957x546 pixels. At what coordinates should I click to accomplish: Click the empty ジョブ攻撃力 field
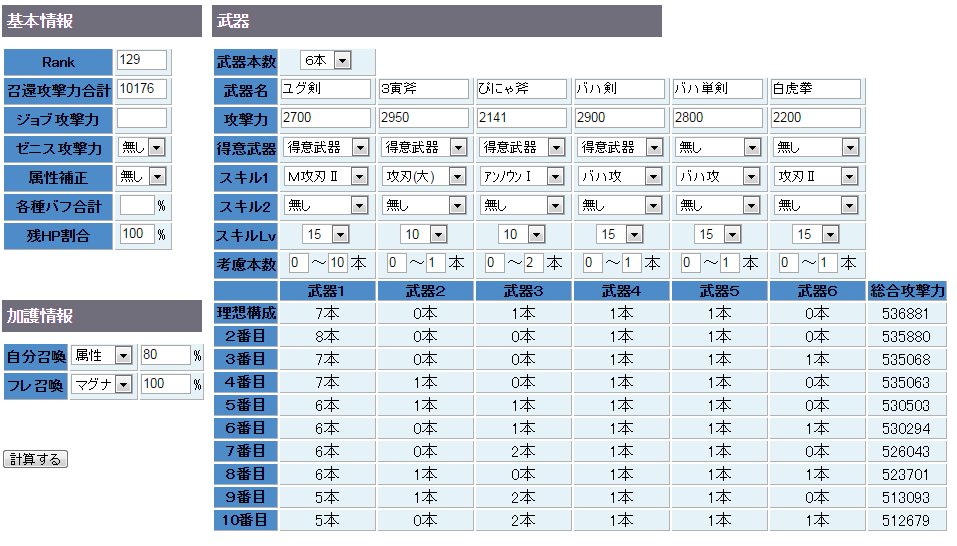pyautogui.click(x=142, y=118)
